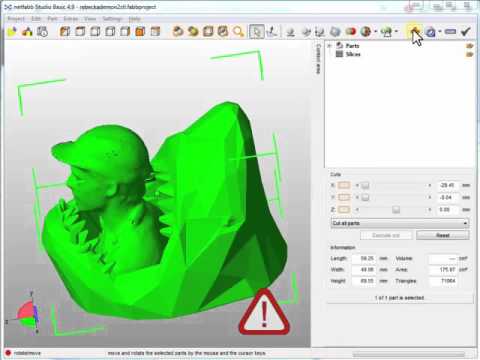Open the View menu
This screenshot has width=480, height=360.
[x=90, y=19]
